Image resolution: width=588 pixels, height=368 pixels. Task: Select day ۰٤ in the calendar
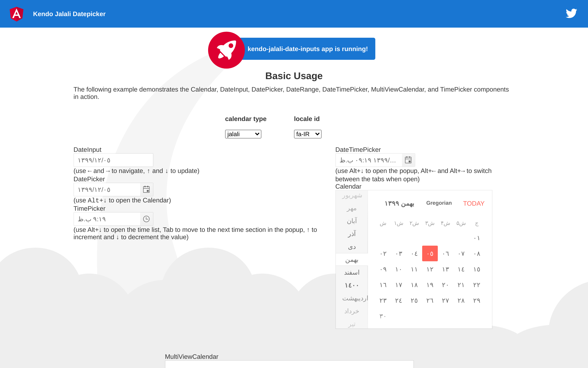pyautogui.click(x=414, y=254)
